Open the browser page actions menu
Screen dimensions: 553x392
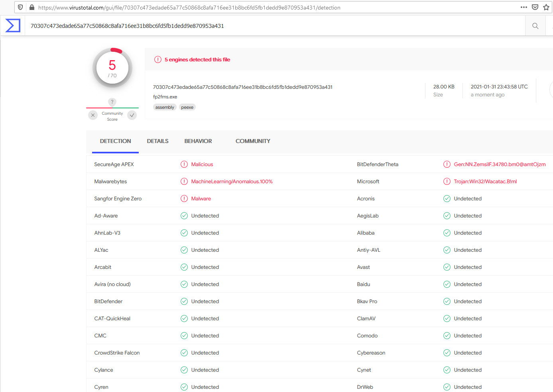(x=523, y=7)
